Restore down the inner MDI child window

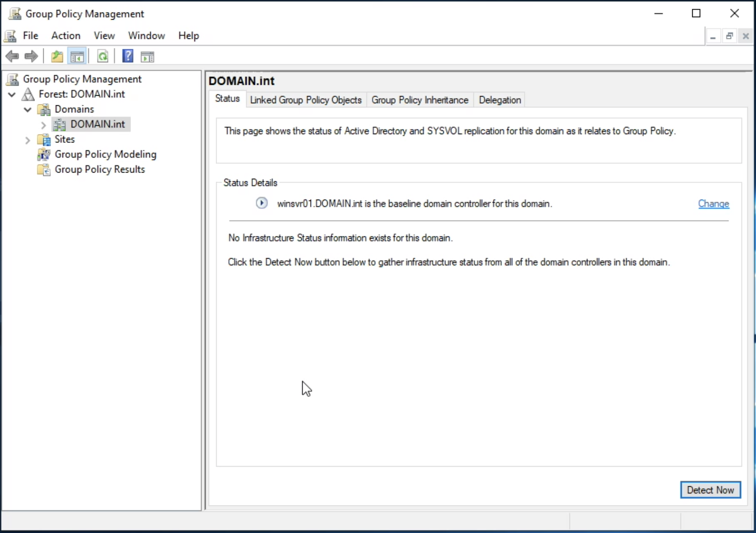click(x=729, y=37)
